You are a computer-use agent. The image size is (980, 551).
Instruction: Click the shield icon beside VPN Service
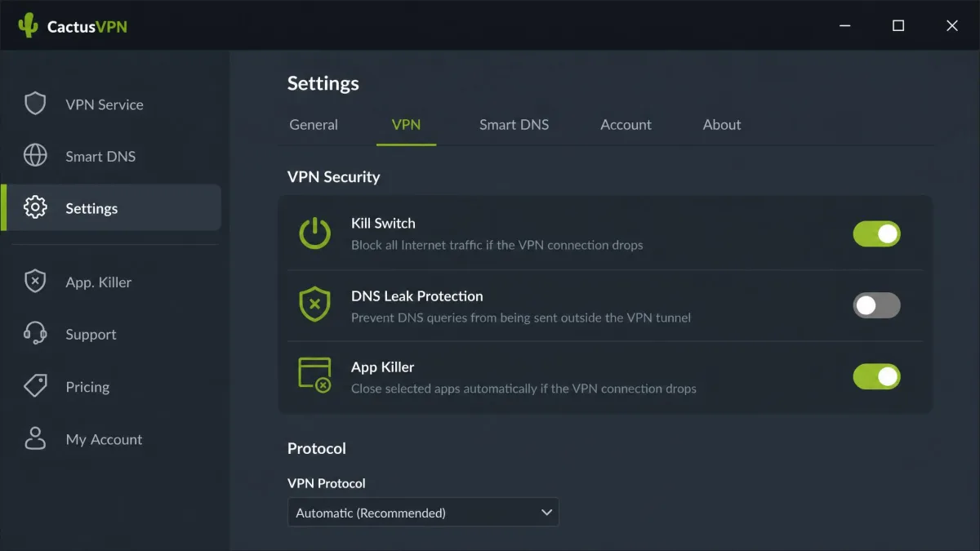pyautogui.click(x=35, y=104)
